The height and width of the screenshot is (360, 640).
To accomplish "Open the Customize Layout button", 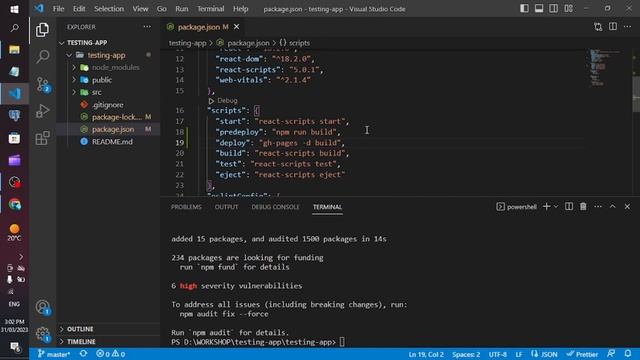I will (568, 9).
